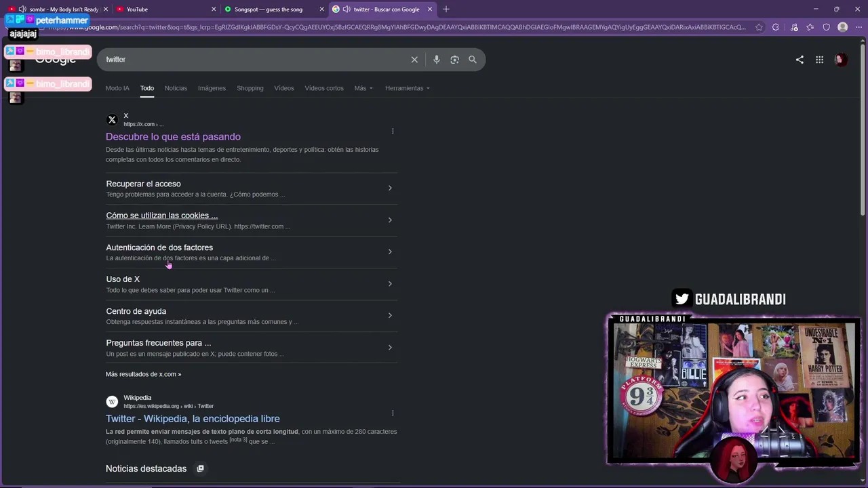The width and height of the screenshot is (868, 488).
Task: Open the browser shield icon
Action: coord(826,27)
